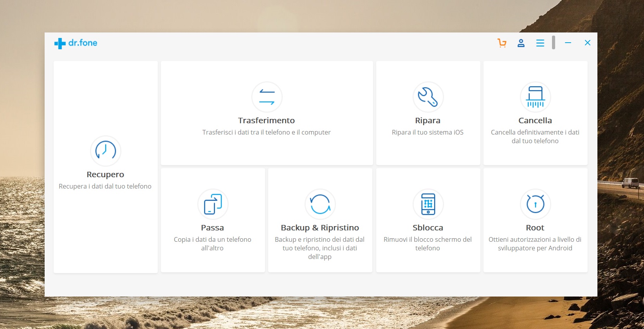
Task: Select the Root icon
Action: (535, 204)
